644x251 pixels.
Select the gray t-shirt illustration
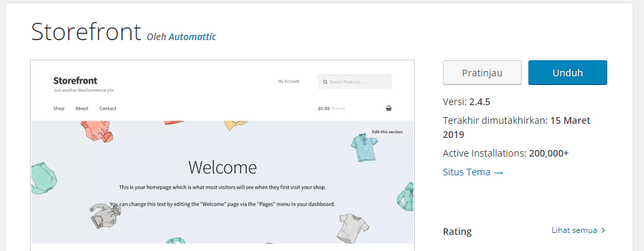coord(353,228)
